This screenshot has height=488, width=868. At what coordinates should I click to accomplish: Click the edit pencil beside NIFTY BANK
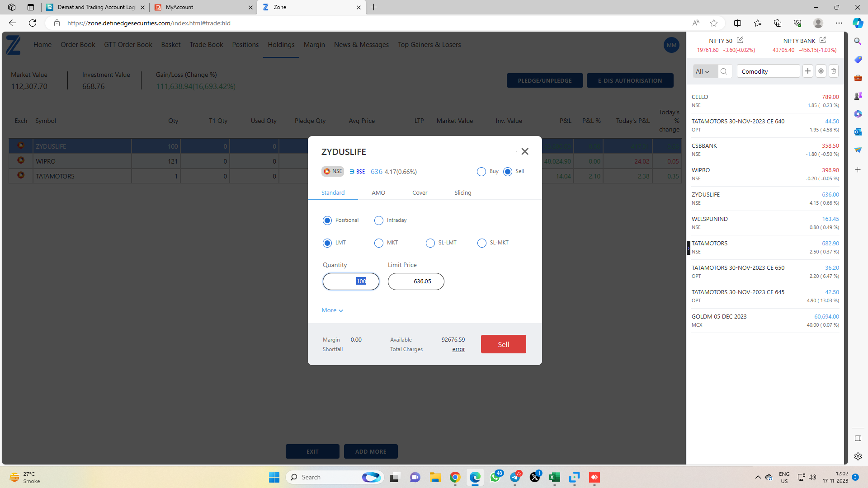[824, 40]
